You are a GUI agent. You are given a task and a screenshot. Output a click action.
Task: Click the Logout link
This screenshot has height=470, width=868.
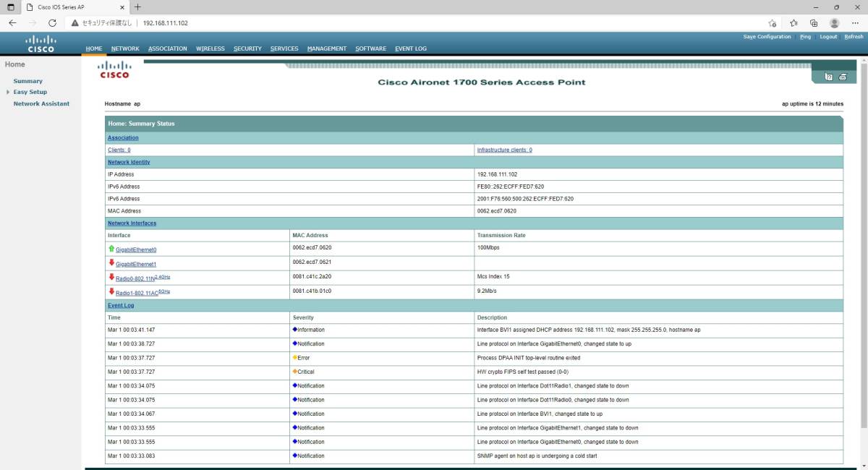tap(828, 36)
